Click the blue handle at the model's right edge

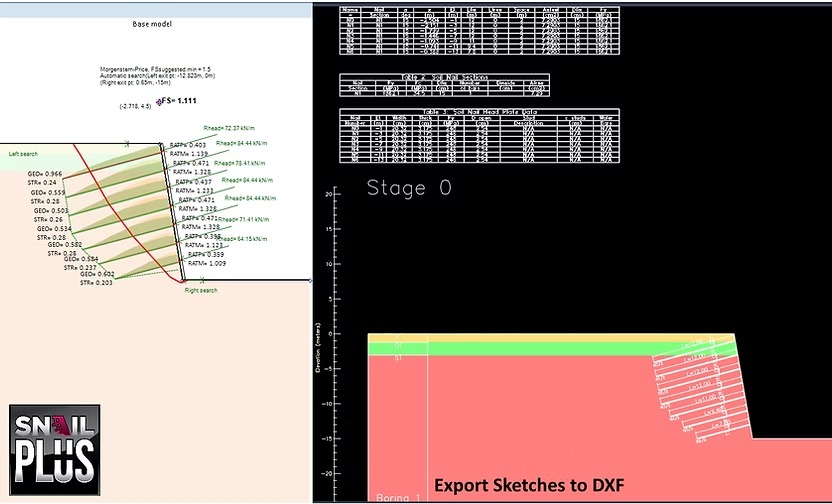(x=310, y=281)
